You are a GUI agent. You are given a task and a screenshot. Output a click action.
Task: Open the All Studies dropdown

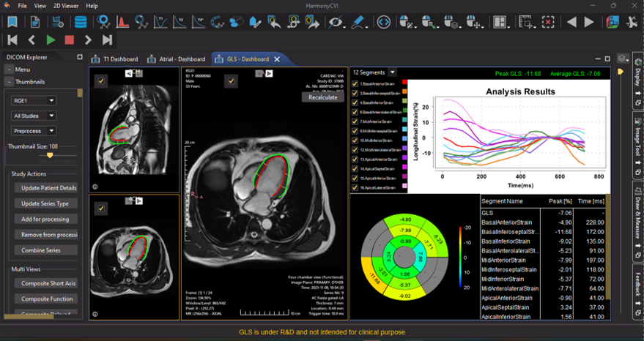[51, 116]
